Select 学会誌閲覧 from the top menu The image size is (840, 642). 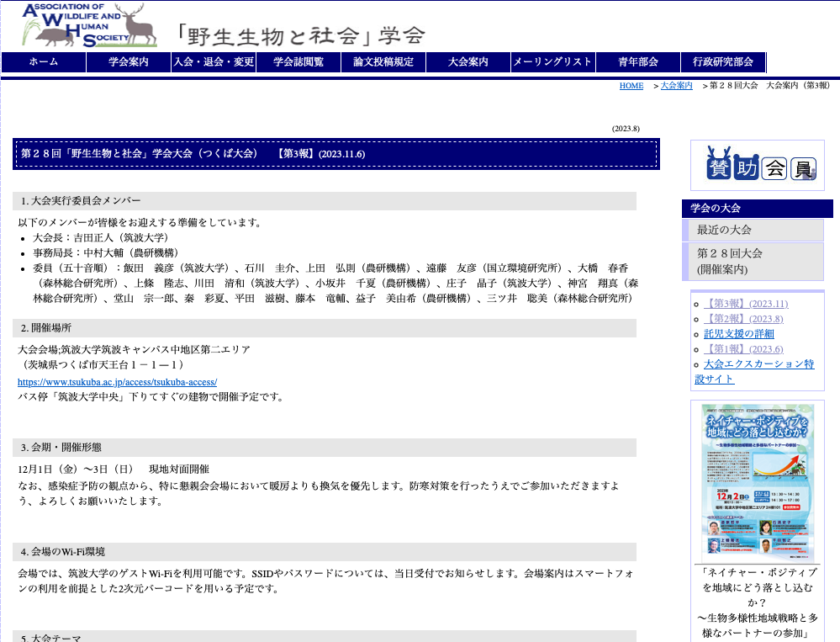[298, 61]
